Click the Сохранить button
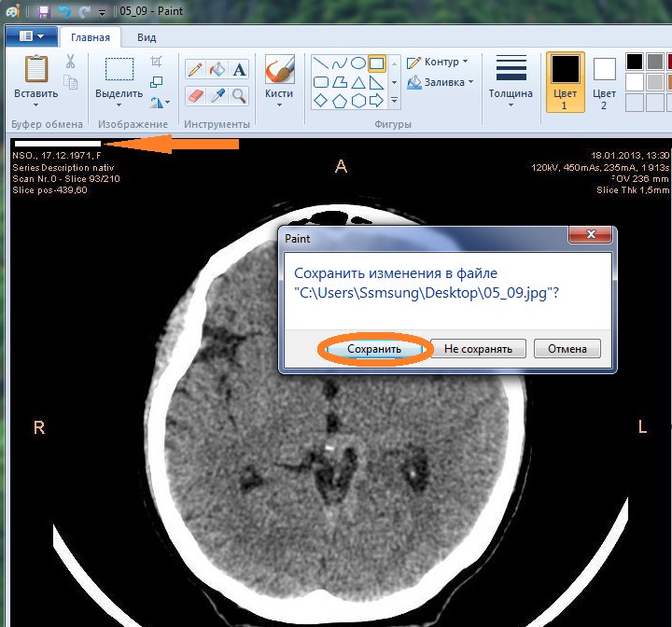Screen dimensions: 672x627 tap(374, 349)
